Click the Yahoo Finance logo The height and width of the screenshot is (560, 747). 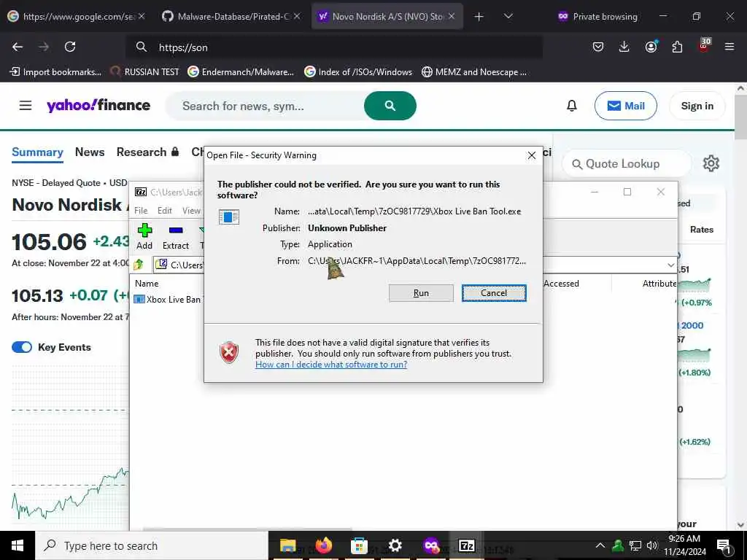[x=98, y=105]
